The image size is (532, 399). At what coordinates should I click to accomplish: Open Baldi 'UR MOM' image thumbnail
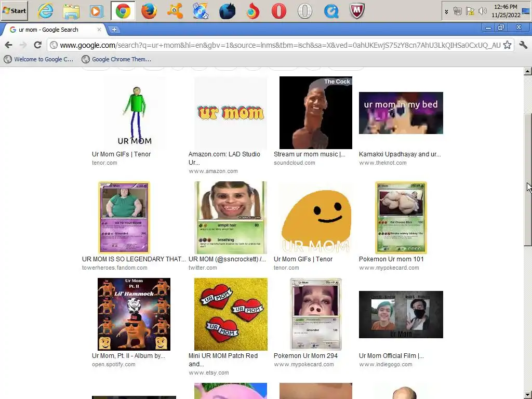(135, 113)
